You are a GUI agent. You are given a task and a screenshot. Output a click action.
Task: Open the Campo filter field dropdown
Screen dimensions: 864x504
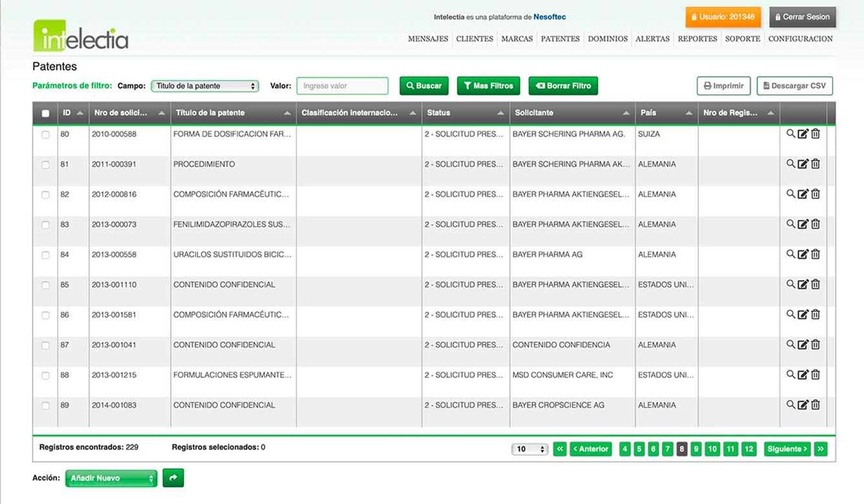(x=205, y=86)
